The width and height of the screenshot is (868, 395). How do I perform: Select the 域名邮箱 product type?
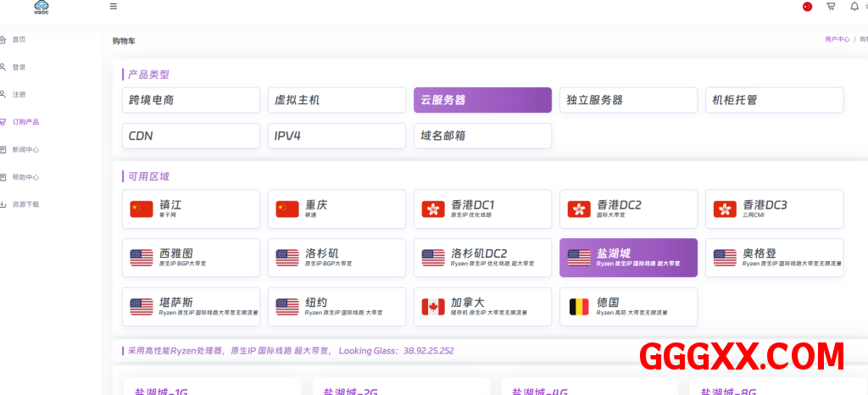coord(482,136)
